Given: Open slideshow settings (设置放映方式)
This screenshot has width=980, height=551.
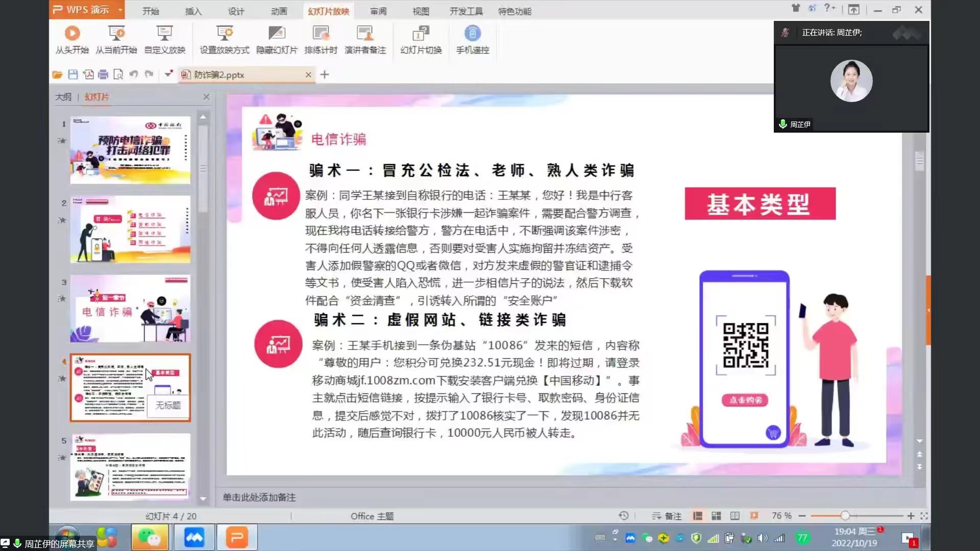Looking at the screenshot, I should click(224, 40).
